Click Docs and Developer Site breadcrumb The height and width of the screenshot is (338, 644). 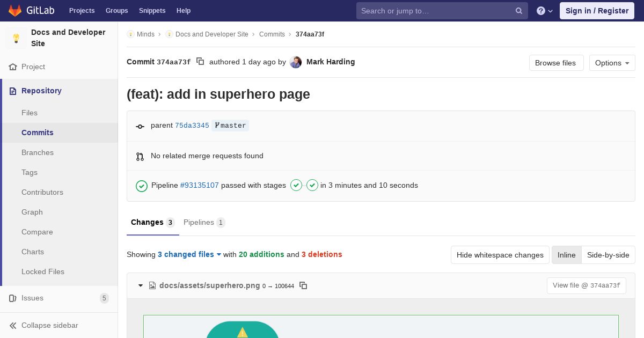(x=211, y=34)
